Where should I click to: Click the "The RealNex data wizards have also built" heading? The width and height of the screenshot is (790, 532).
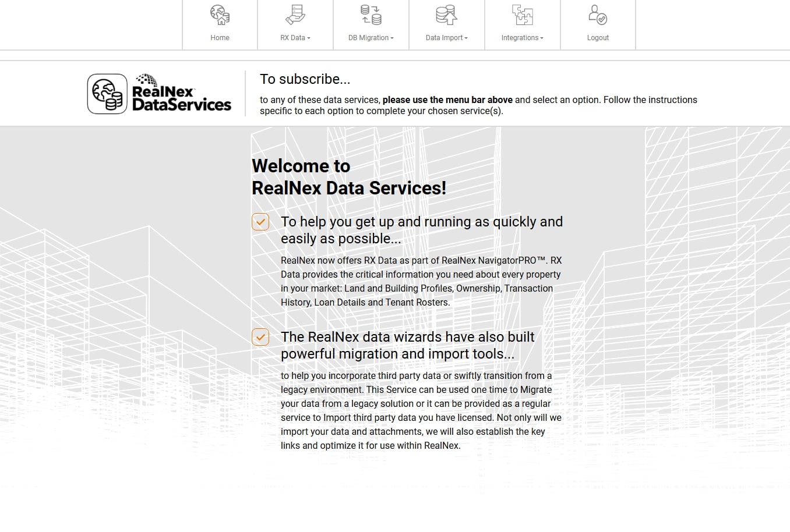click(x=408, y=345)
